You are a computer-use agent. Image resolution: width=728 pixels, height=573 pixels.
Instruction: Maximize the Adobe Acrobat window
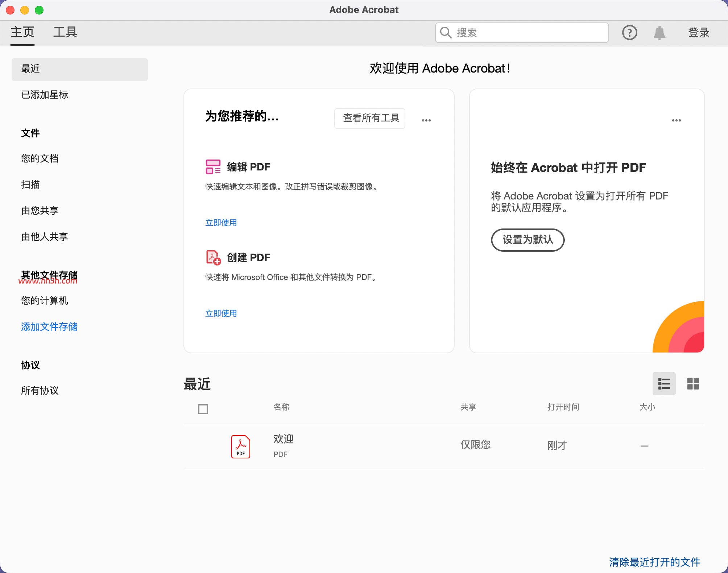(39, 10)
